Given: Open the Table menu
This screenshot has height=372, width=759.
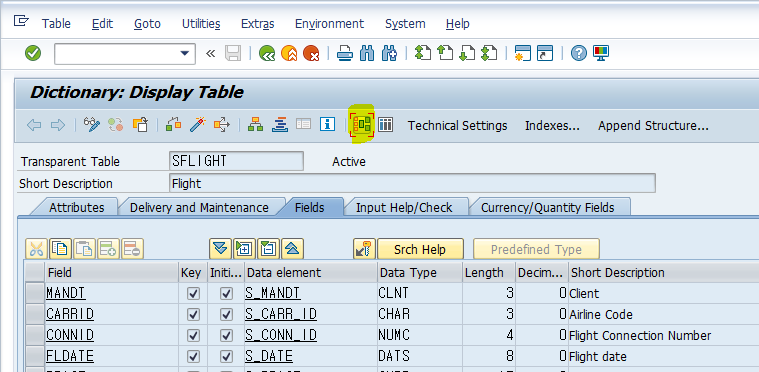Looking at the screenshot, I should click(x=56, y=24).
